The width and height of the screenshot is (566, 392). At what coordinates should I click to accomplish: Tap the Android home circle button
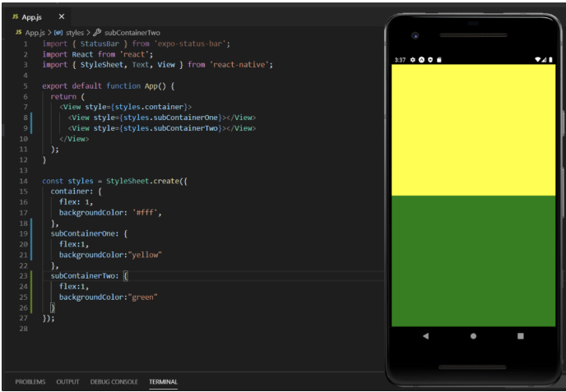coord(473,336)
